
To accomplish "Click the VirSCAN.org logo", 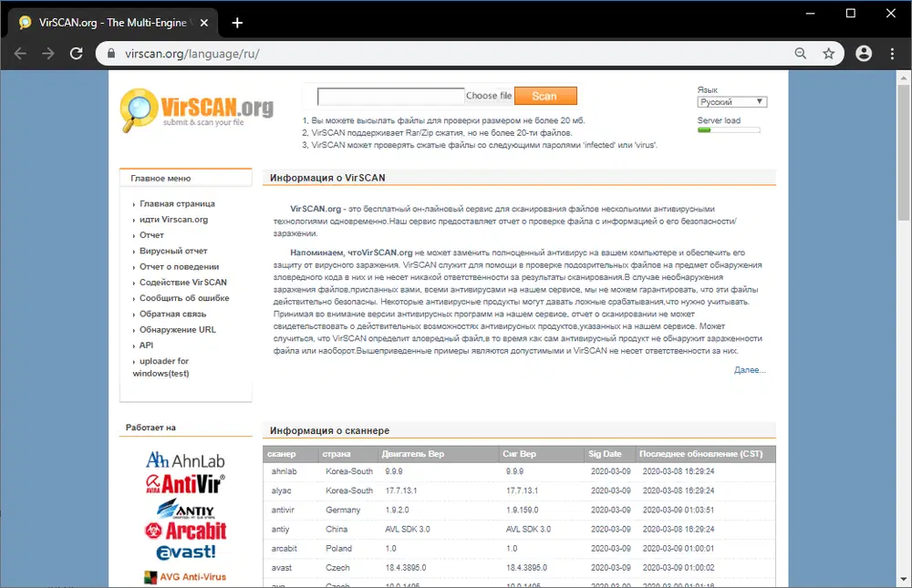I will (197, 110).
